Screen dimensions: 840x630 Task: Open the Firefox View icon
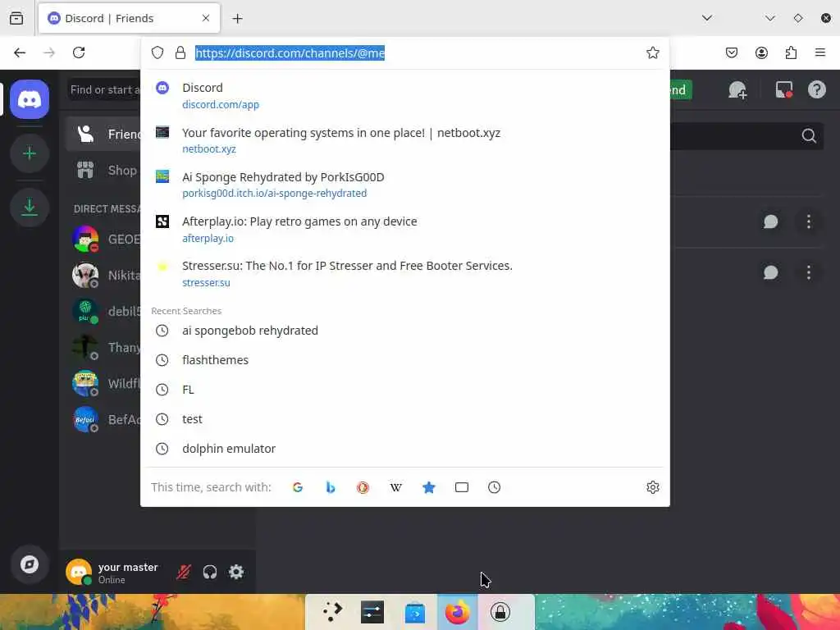[16, 18]
